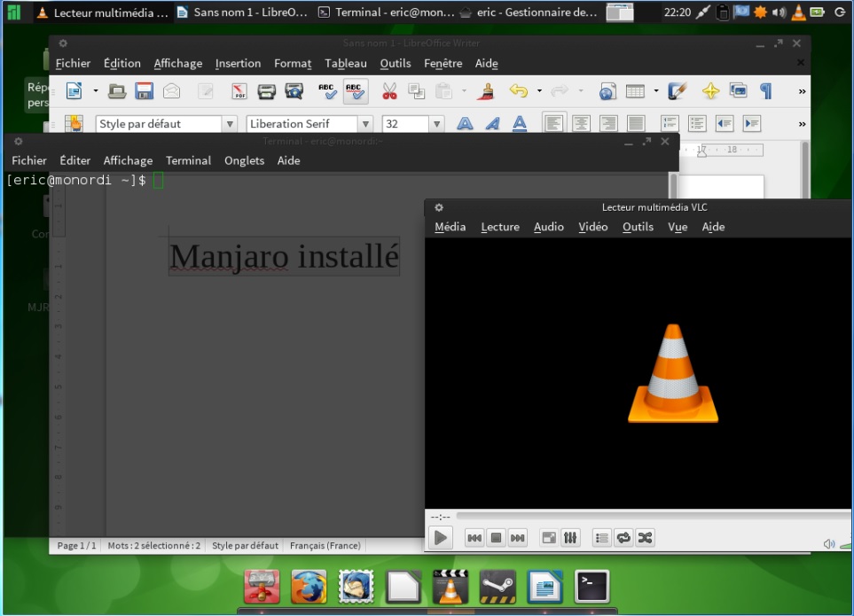Save document with the floppy disk icon
The width and height of the screenshot is (854, 616).
144,91
